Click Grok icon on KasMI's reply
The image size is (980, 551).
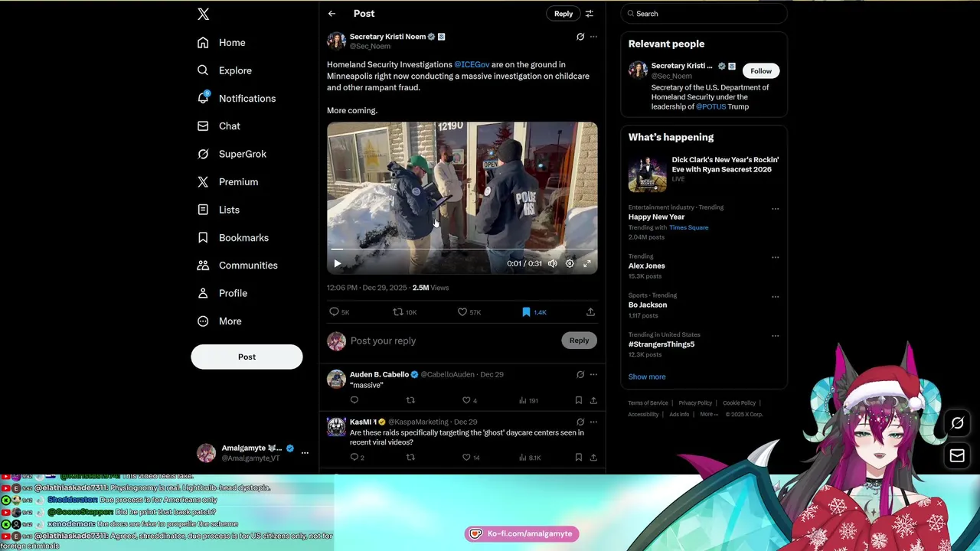(x=580, y=422)
